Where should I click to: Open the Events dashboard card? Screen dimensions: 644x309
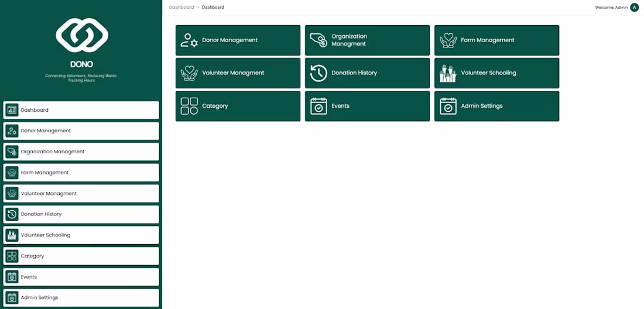(x=367, y=106)
